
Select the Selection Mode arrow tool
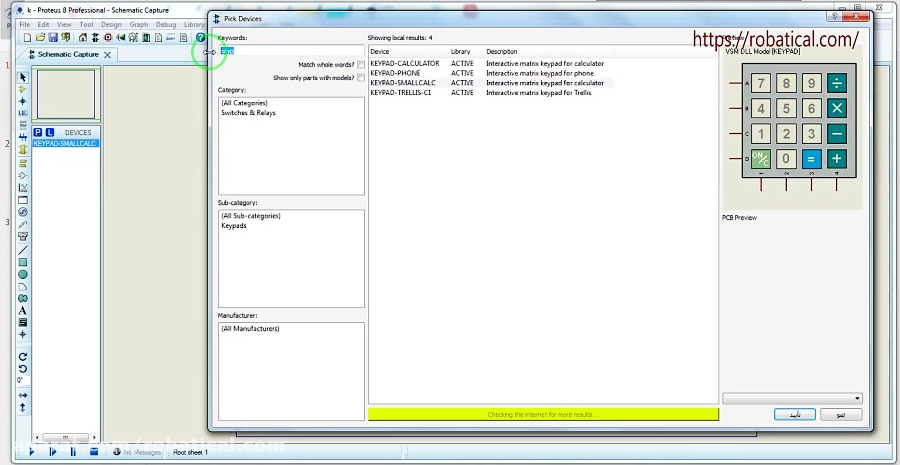coord(23,77)
